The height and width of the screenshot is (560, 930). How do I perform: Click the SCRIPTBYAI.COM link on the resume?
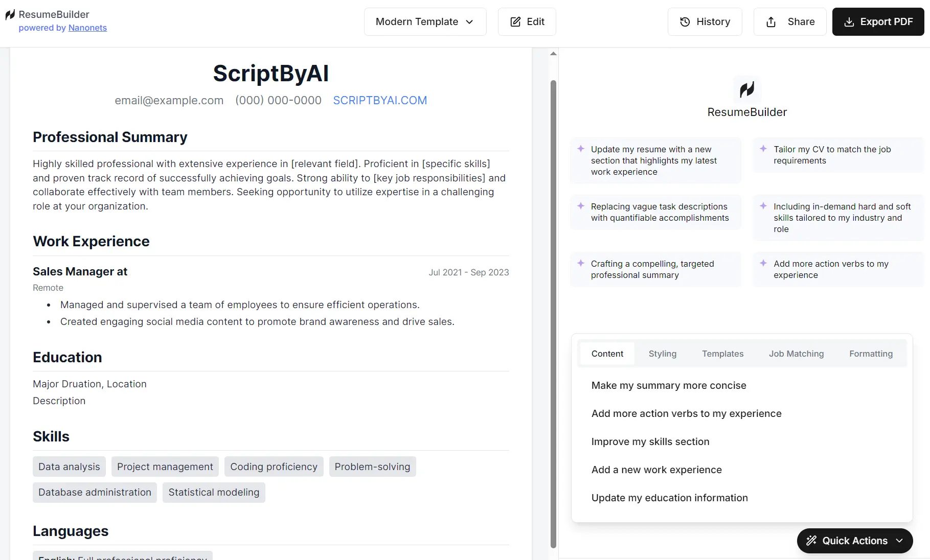380,100
